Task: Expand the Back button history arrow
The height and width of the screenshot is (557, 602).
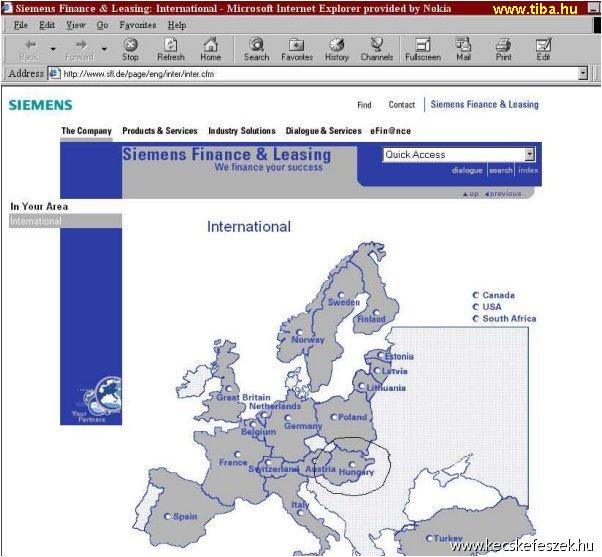Action: click(x=53, y=49)
